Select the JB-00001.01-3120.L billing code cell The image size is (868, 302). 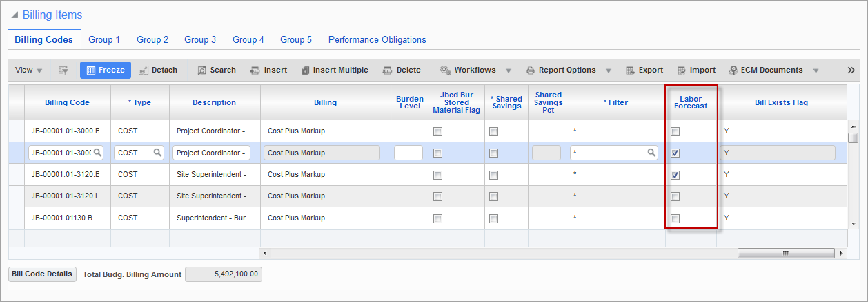pos(67,196)
